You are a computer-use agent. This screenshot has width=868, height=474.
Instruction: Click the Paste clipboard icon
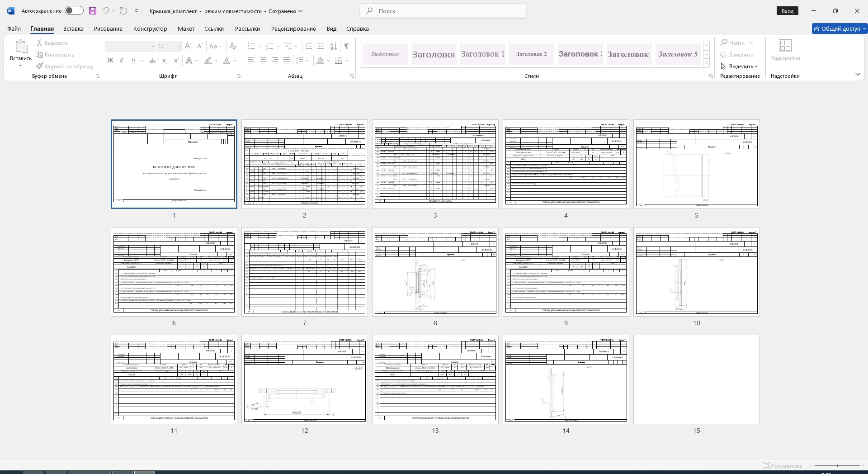[20, 47]
